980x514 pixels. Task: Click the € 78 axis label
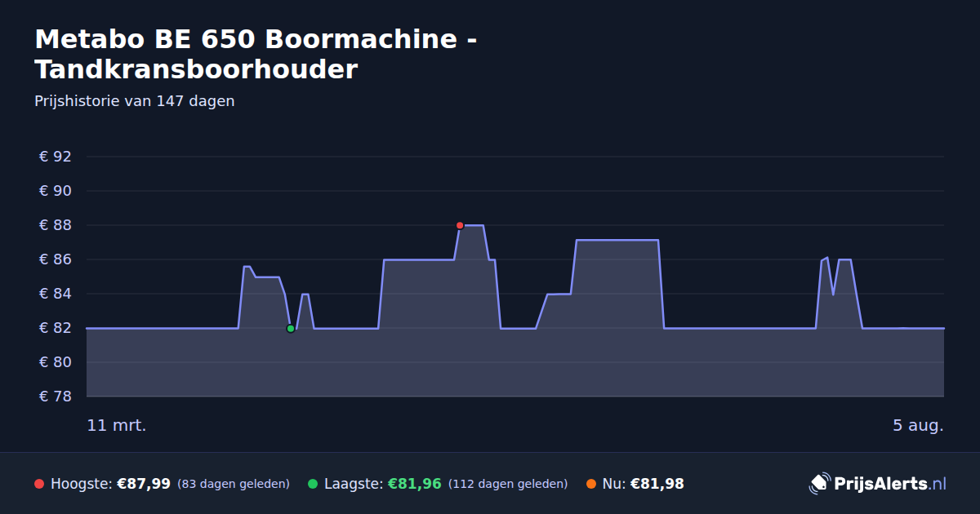click(x=56, y=397)
